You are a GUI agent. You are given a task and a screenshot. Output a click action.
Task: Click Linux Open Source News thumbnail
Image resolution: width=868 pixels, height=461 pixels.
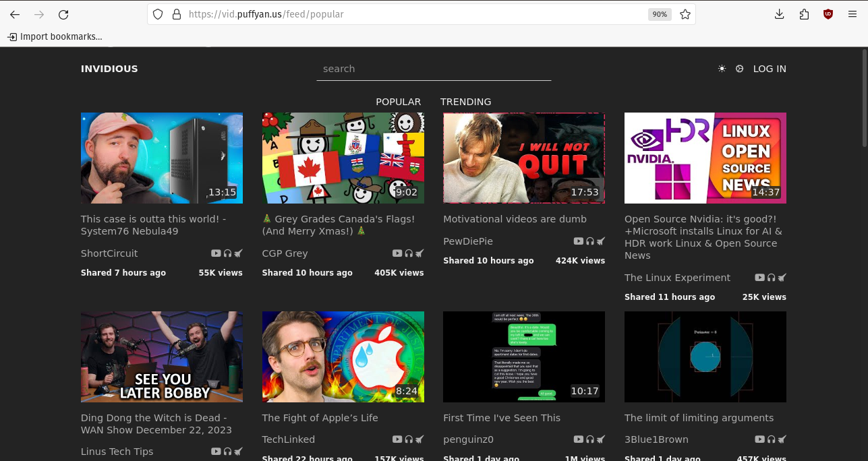tap(705, 158)
